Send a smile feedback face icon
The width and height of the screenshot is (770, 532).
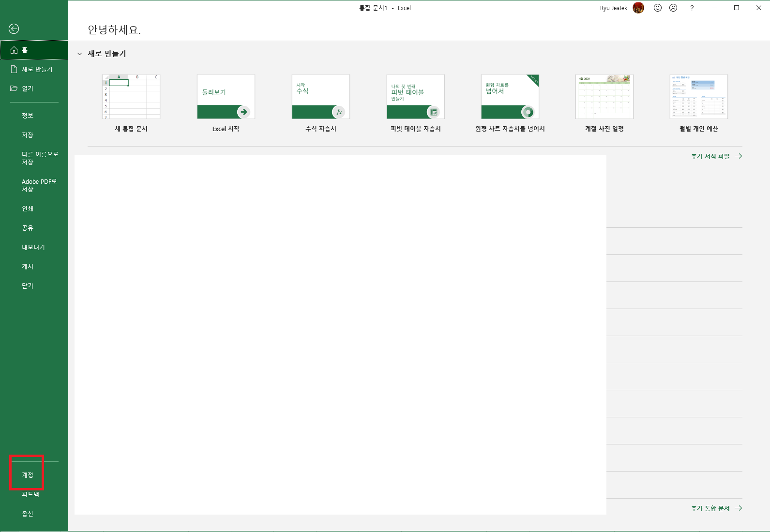click(x=658, y=8)
